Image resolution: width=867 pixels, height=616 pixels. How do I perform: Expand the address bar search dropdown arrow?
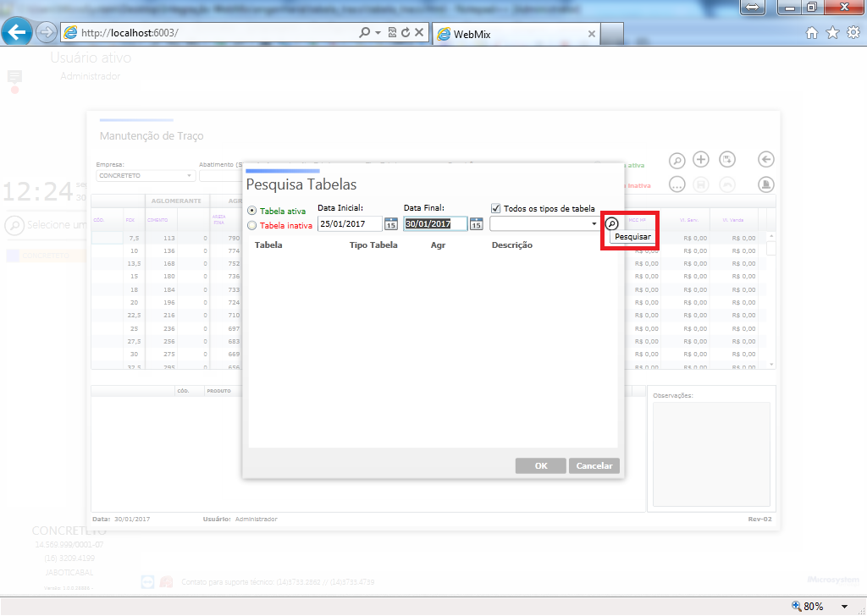point(378,33)
